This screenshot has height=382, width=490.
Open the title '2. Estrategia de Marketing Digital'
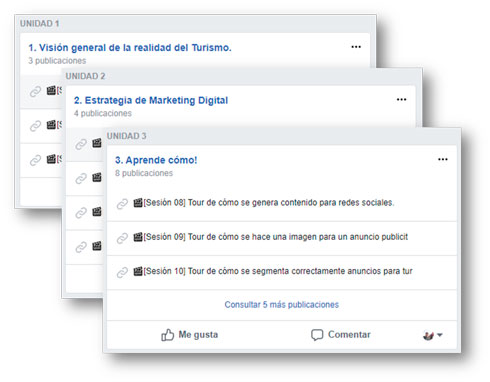pos(151,100)
